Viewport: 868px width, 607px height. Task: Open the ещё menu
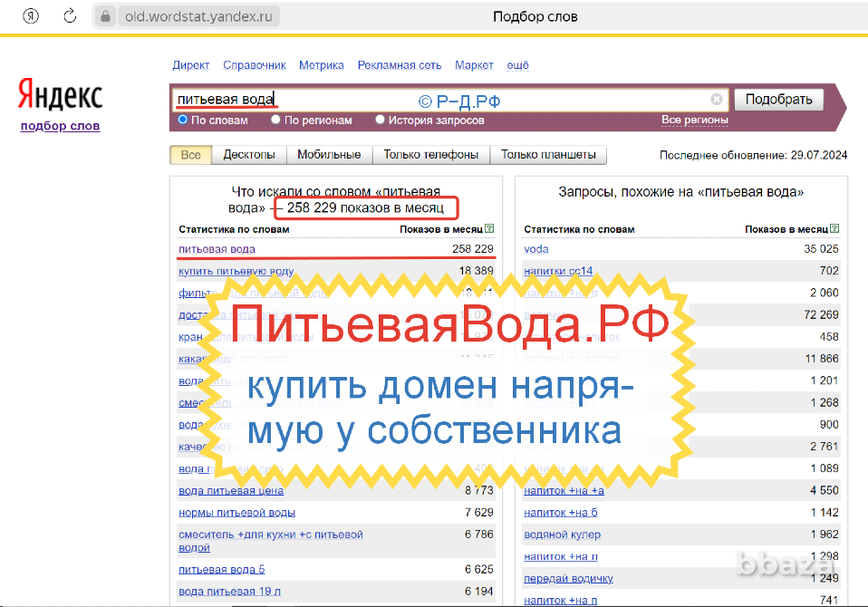pyautogui.click(x=517, y=65)
